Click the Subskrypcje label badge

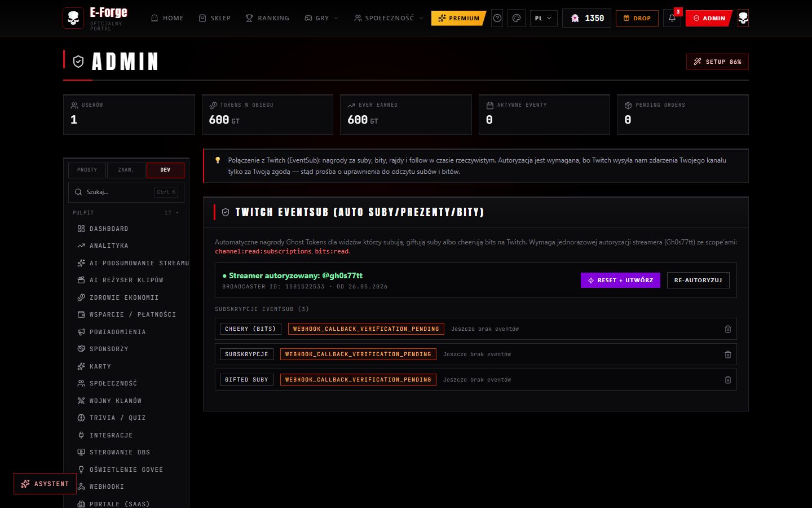246,354
